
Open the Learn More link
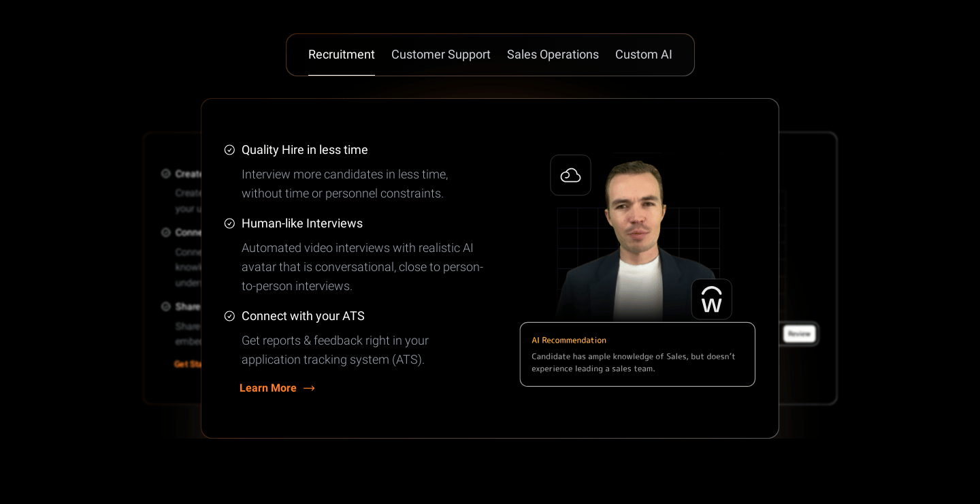click(x=268, y=388)
